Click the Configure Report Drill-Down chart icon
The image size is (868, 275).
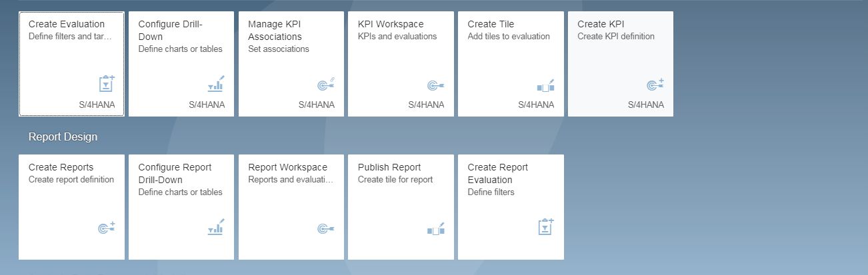(x=216, y=227)
